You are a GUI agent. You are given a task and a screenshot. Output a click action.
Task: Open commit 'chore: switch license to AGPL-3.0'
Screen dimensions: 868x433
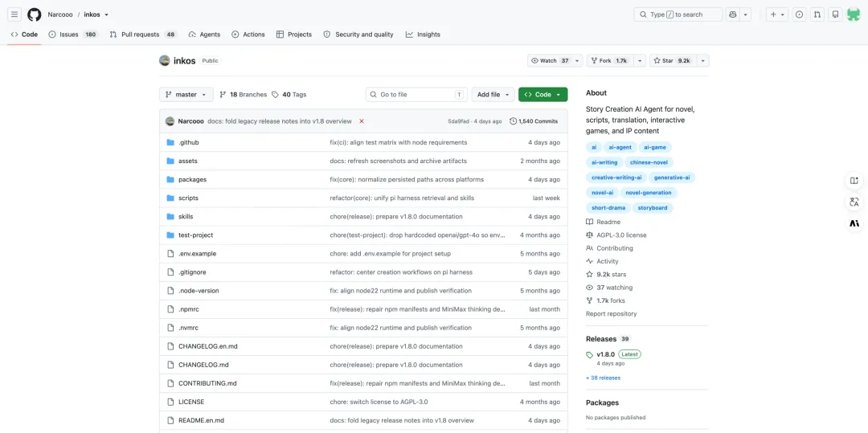pyautogui.click(x=379, y=402)
